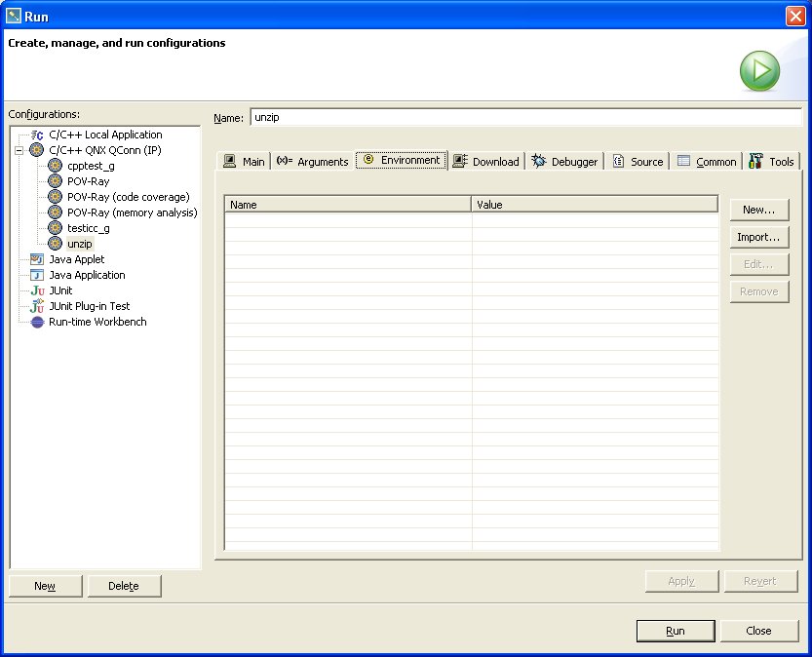Screen dimensions: 812x657
Task: Click the Value column header
Action: coord(595,205)
